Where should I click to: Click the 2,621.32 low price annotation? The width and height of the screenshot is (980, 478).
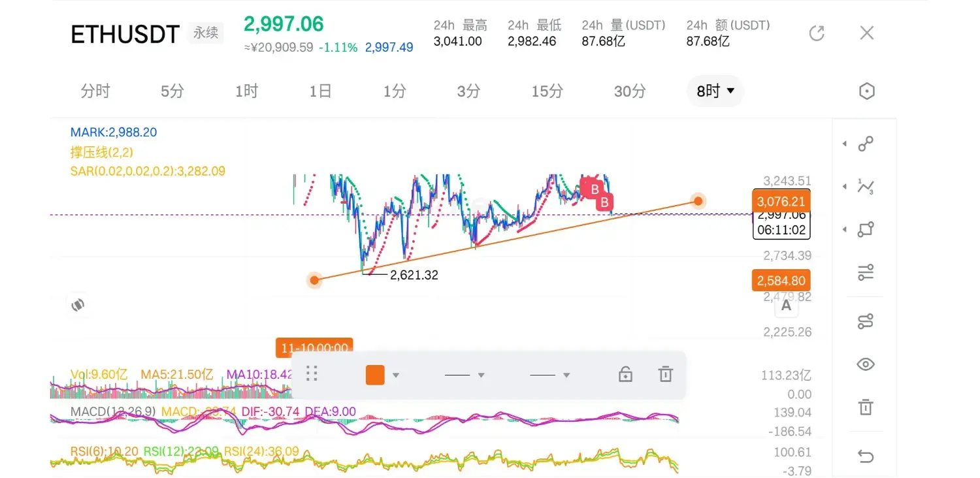[x=414, y=275]
